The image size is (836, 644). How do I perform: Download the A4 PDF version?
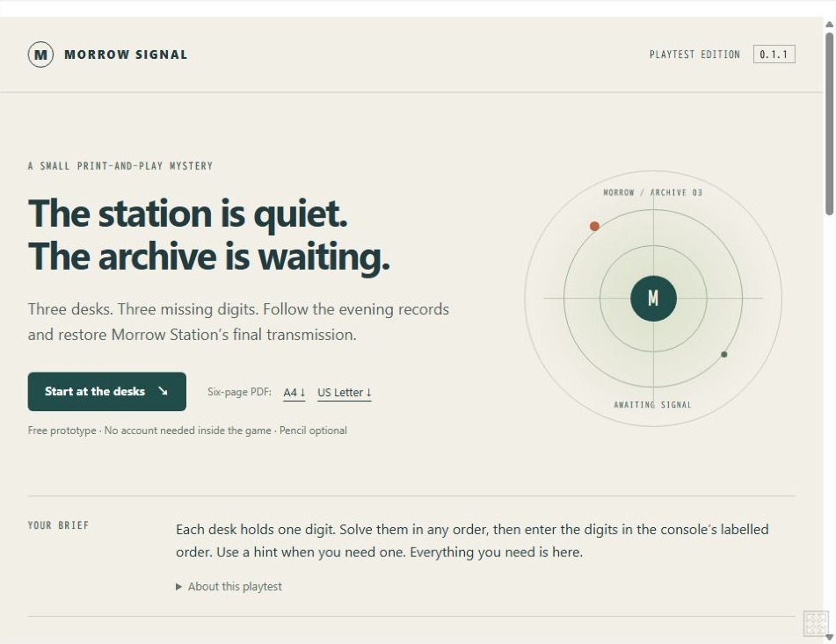294,393
